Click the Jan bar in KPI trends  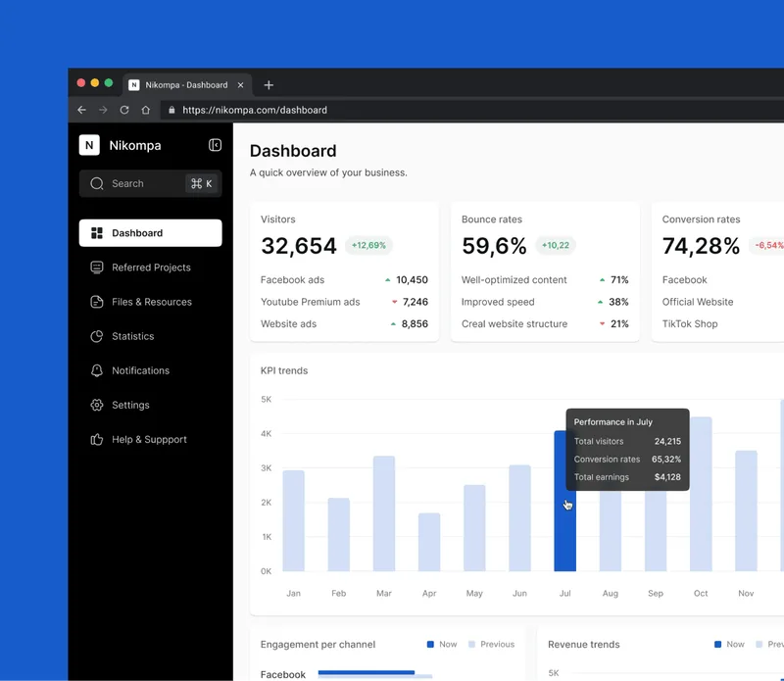(293, 521)
